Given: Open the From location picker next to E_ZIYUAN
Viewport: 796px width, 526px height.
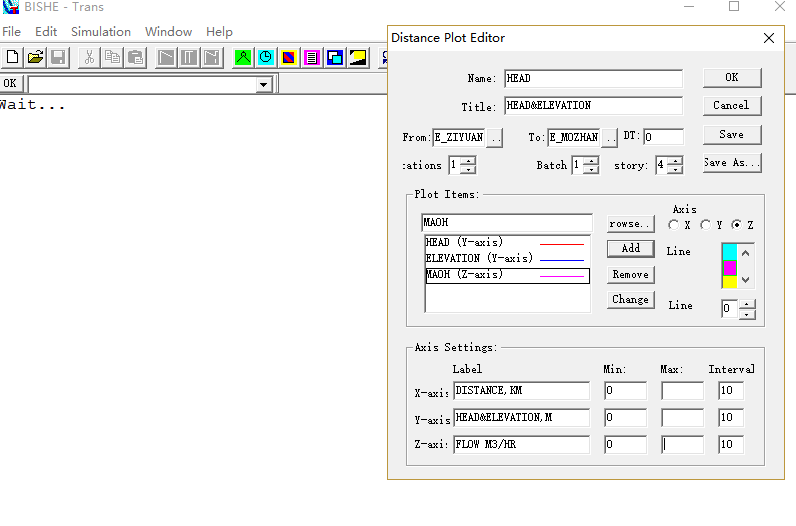Looking at the screenshot, I should point(495,138).
